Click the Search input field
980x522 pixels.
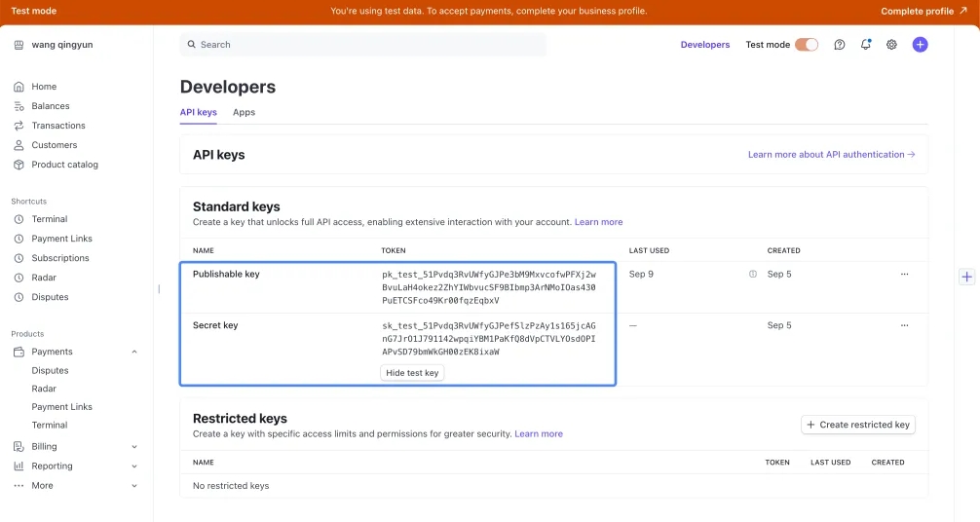[x=362, y=45]
